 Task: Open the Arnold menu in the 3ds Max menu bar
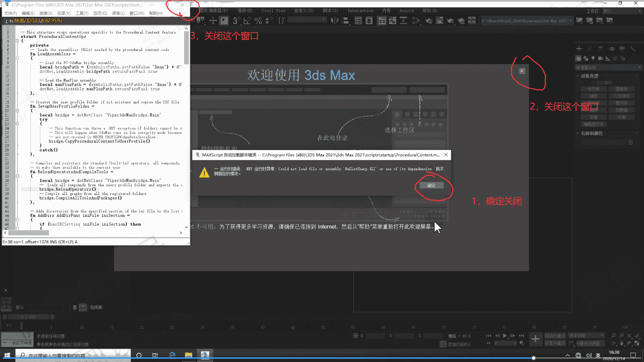407,11
